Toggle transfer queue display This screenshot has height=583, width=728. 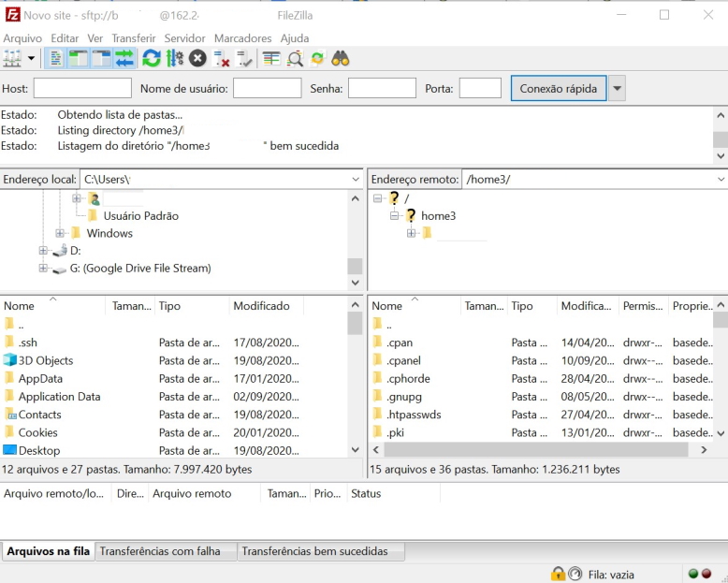tap(124, 58)
